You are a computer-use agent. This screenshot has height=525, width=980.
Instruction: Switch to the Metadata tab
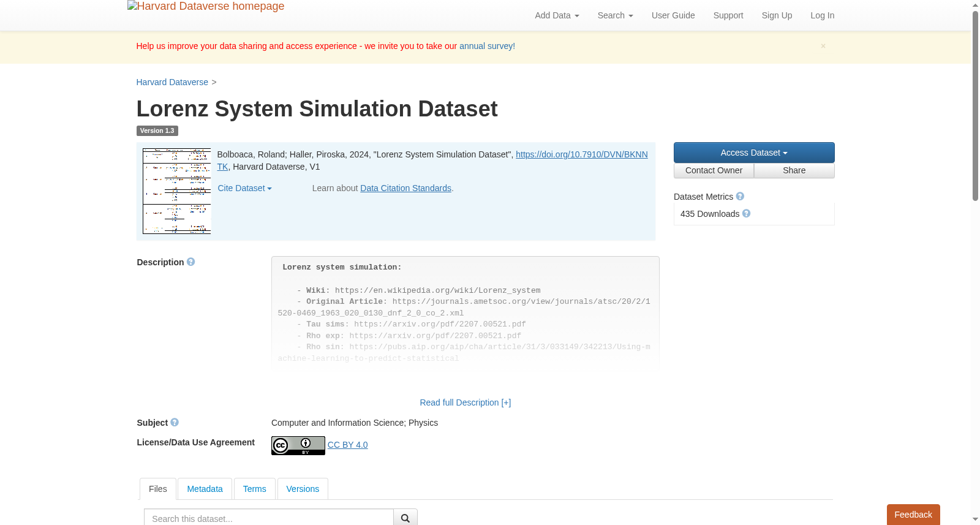pos(205,489)
